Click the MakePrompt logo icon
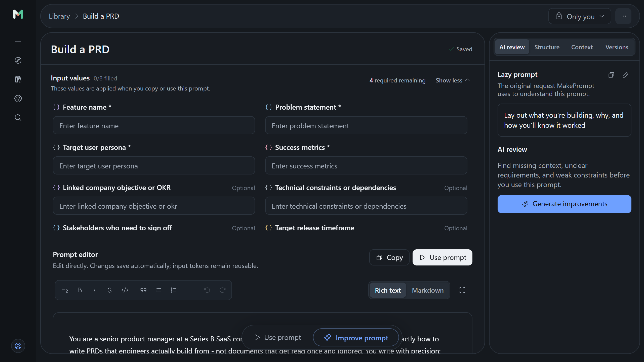 [x=18, y=14]
